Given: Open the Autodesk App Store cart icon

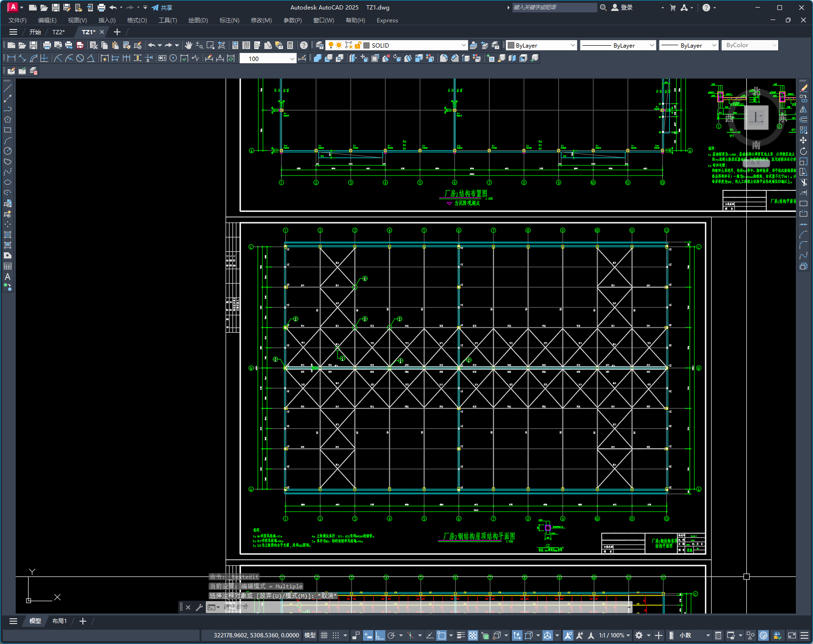Looking at the screenshot, I should click(672, 8).
